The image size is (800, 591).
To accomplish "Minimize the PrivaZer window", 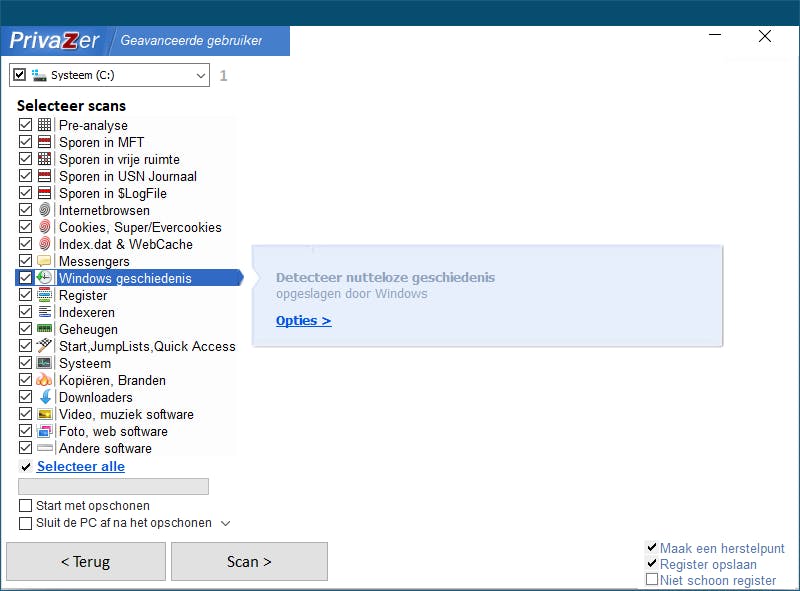I will click(715, 35).
